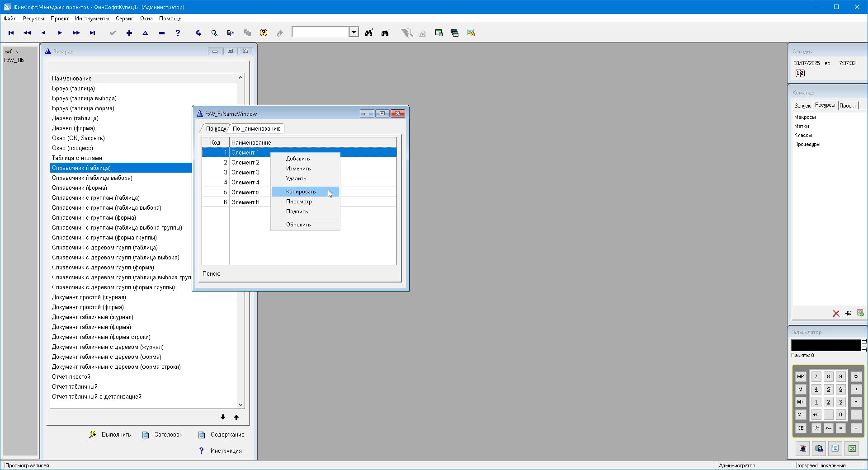868x470 pixels.
Task: Go to the first record in the toolbar
Action: 11,33
